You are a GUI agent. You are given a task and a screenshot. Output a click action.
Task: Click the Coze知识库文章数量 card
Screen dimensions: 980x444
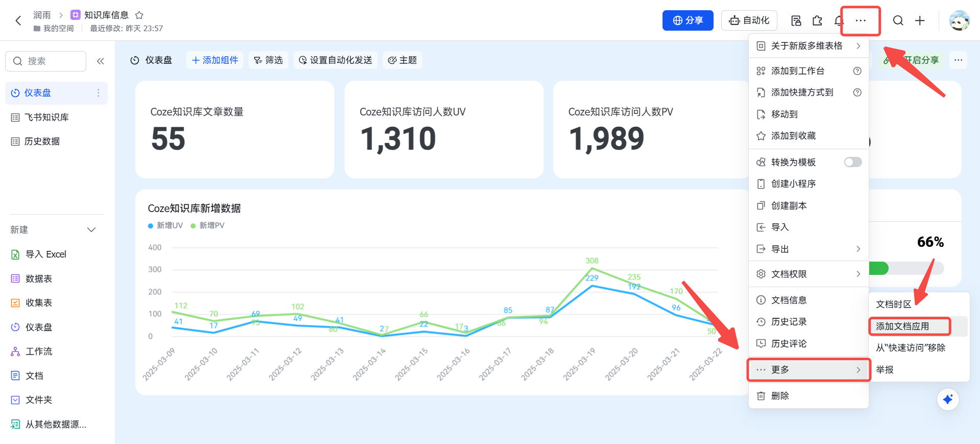tap(235, 130)
